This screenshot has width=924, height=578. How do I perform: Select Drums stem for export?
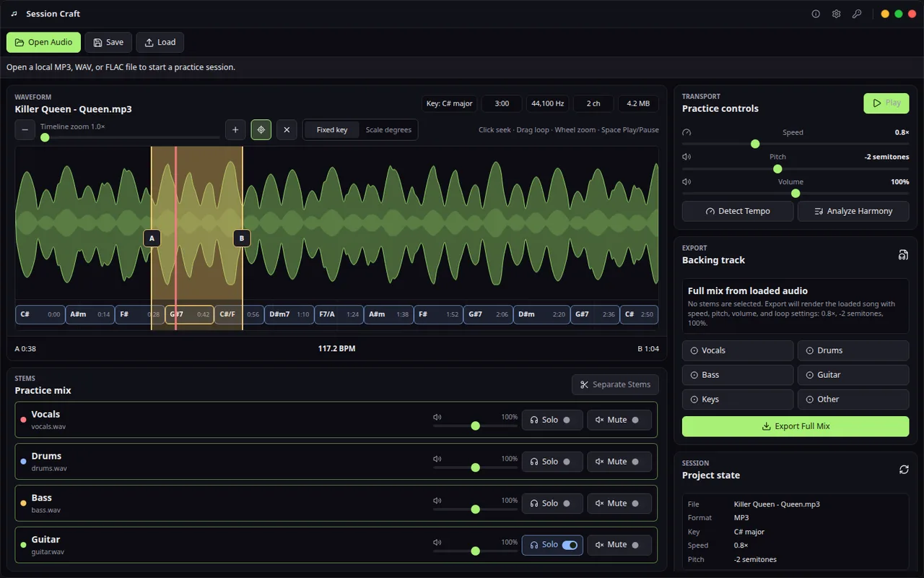[x=853, y=350]
